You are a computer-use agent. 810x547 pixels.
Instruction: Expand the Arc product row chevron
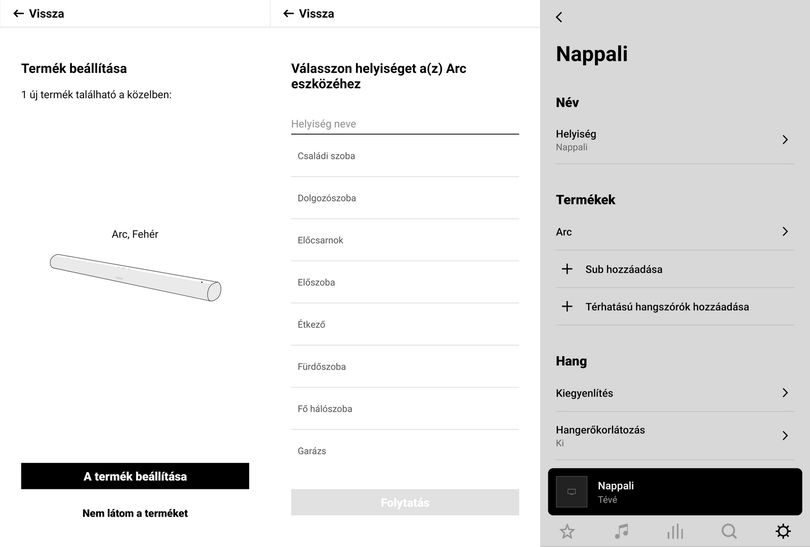(785, 231)
